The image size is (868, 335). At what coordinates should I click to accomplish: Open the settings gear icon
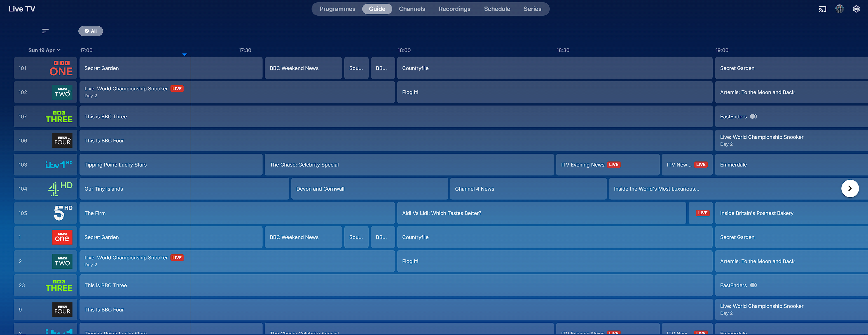(x=856, y=9)
